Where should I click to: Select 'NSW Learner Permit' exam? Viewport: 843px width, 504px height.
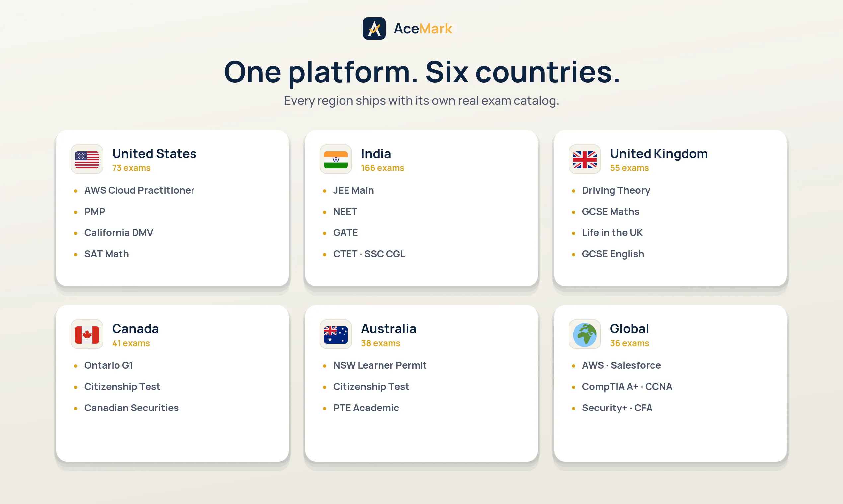[x=380, y=365]
